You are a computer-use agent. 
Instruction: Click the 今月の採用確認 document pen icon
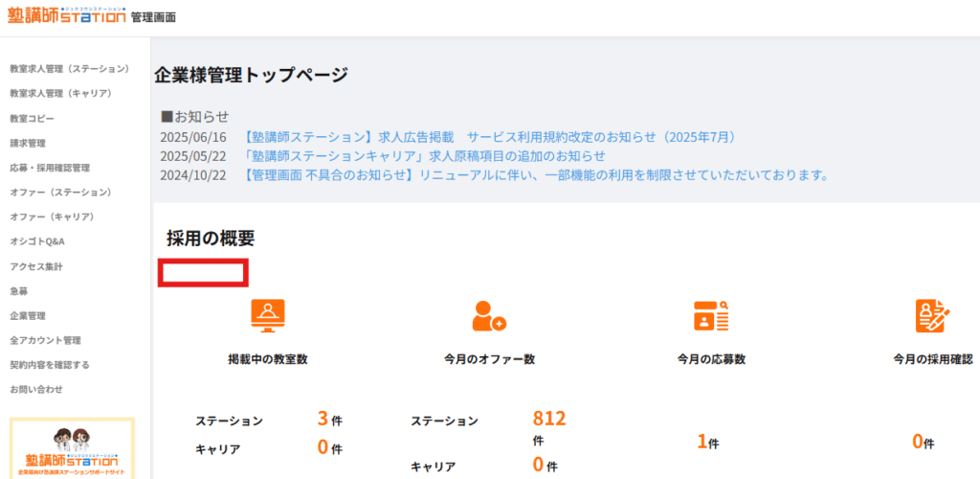coord(932,316)
